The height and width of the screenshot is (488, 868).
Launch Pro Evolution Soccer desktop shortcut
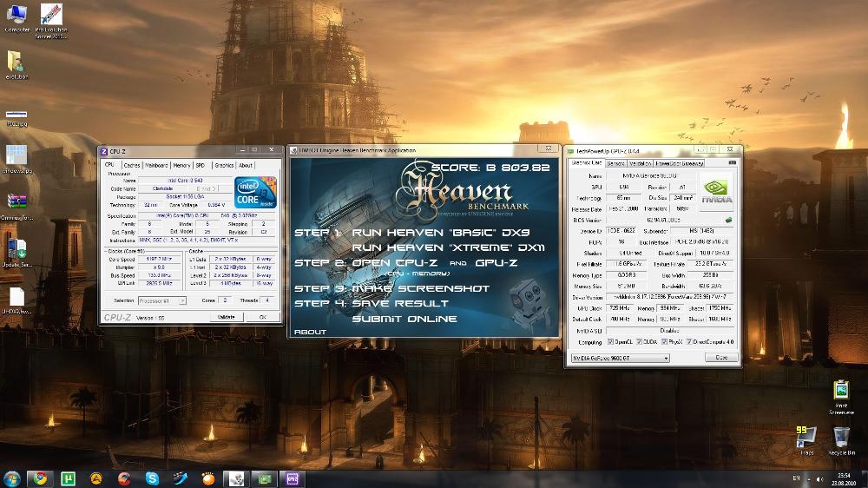[x=51, y=20]
